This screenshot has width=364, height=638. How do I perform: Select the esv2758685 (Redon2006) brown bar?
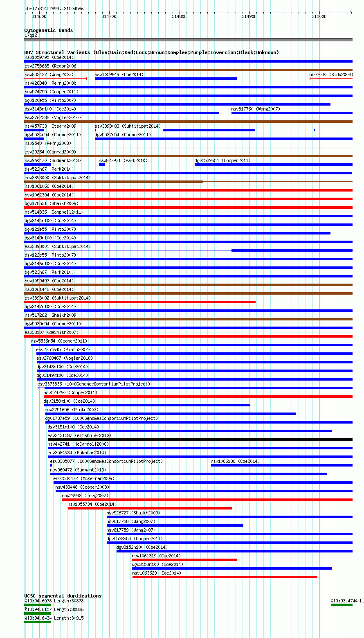tap(189, 70)
